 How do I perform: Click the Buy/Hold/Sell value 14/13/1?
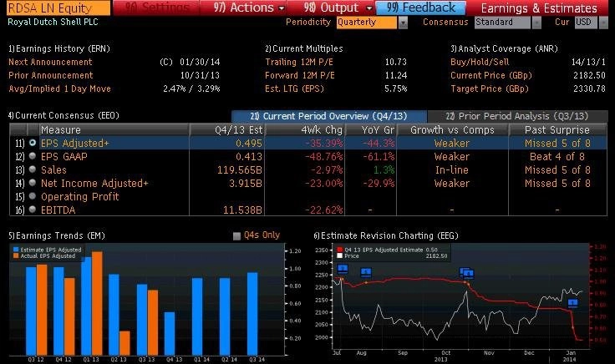coord(588,62)
